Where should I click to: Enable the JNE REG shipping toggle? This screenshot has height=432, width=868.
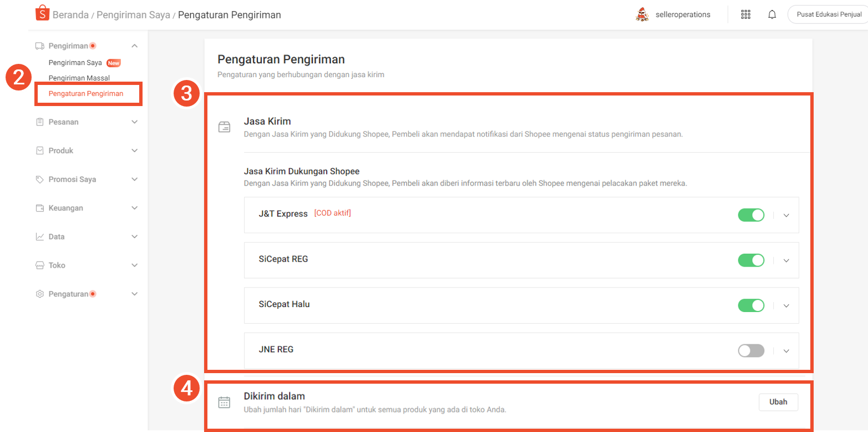751,350
